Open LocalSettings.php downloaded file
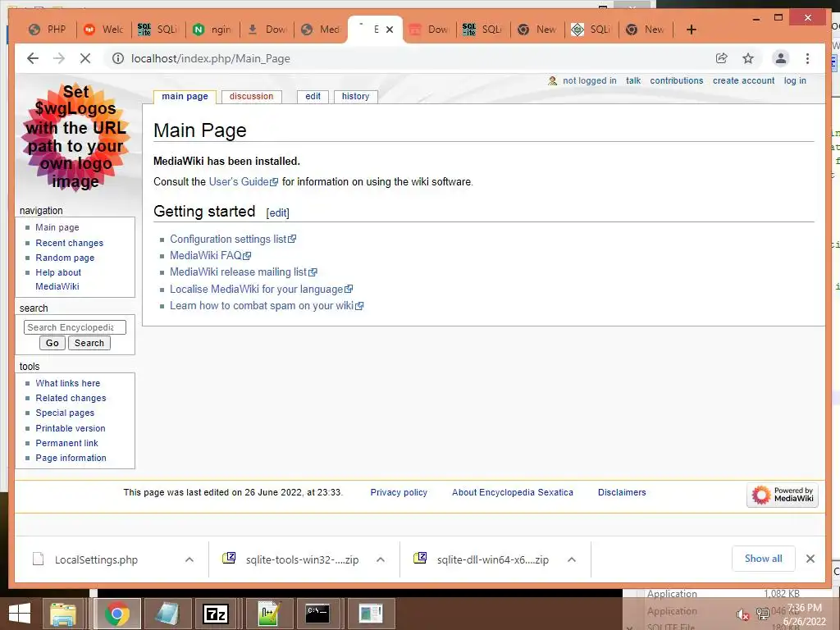 pos(97,559)
